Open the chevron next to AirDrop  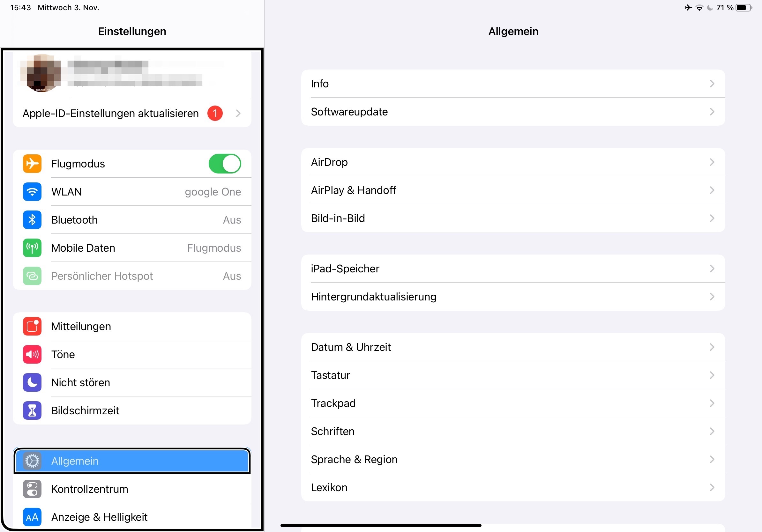pyautogui.click(x=712, y=162)
